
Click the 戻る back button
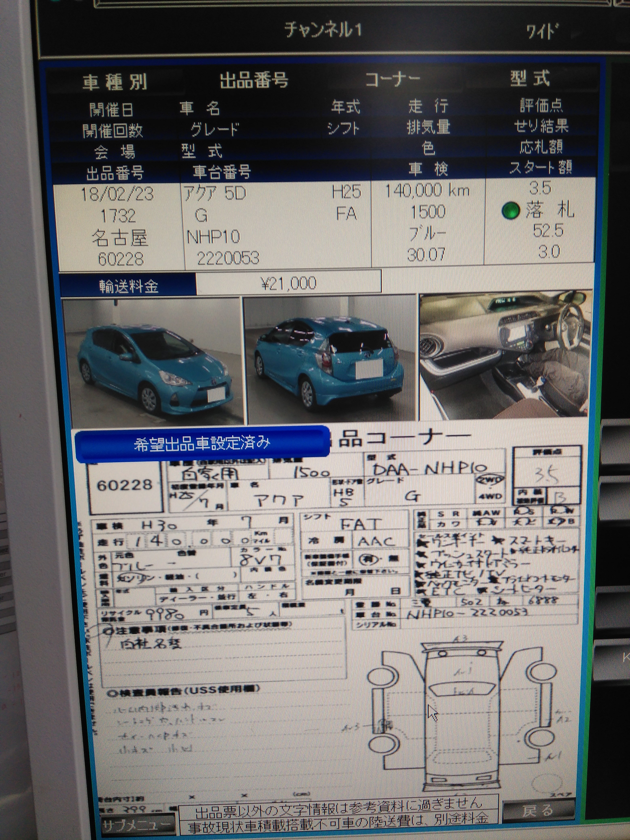538,810
